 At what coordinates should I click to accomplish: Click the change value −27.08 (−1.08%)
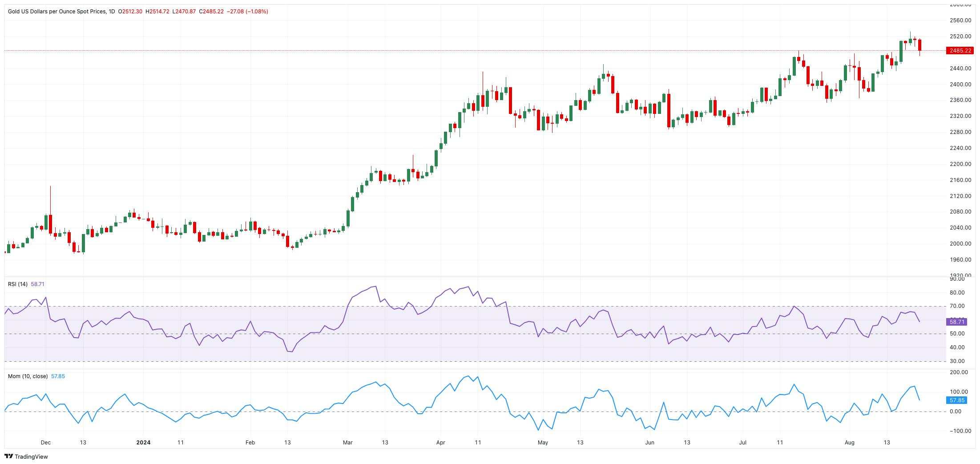[247, 12]
